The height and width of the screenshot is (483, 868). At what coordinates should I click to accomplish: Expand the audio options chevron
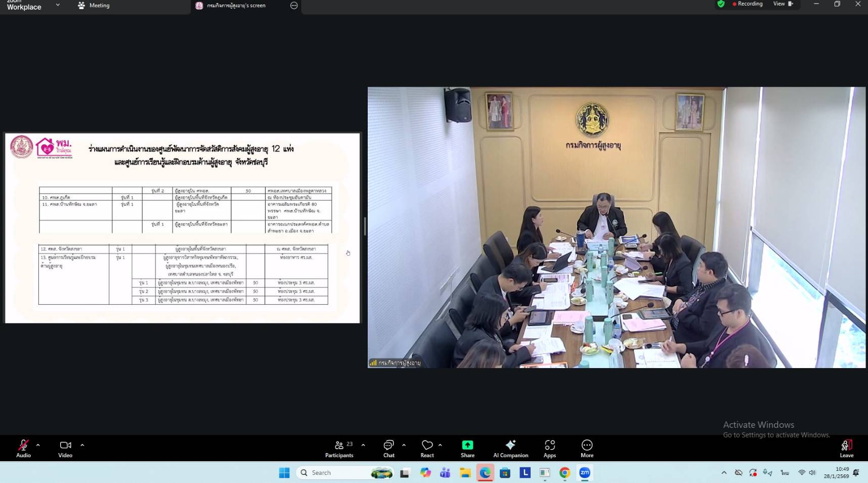tap(38, 445)
